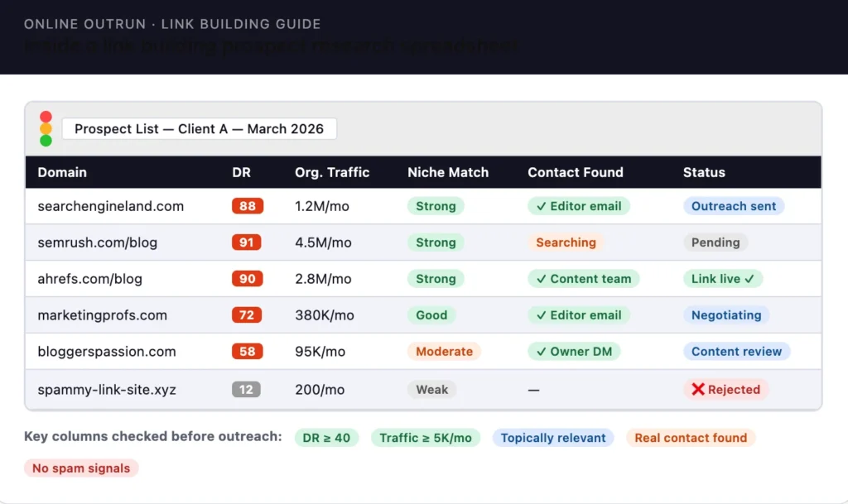Click the Status column header
This screenshot has width=848, height=504.
[x=704, y=172]
